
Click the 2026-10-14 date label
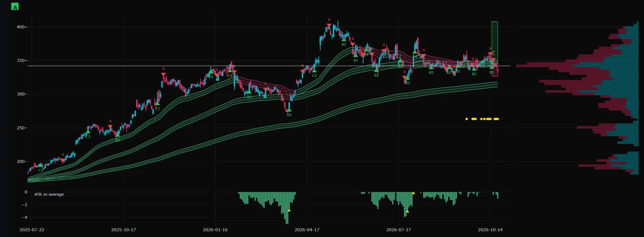click(x=490, y=230)
